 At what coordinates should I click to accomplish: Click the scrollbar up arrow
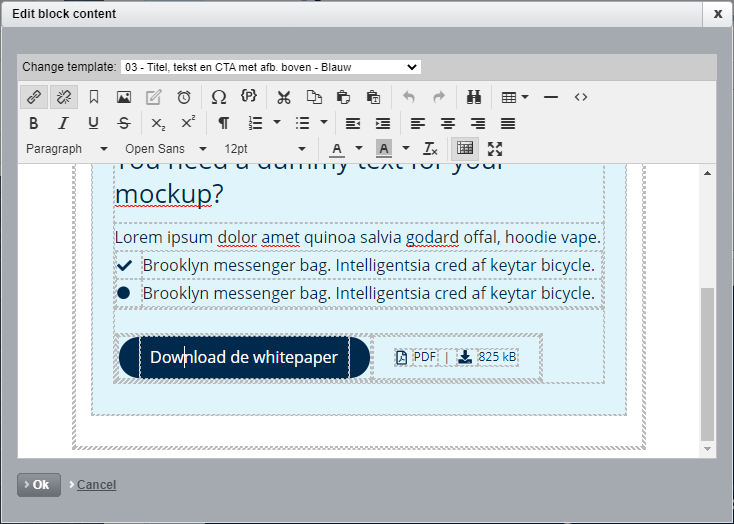click(707, 173)
